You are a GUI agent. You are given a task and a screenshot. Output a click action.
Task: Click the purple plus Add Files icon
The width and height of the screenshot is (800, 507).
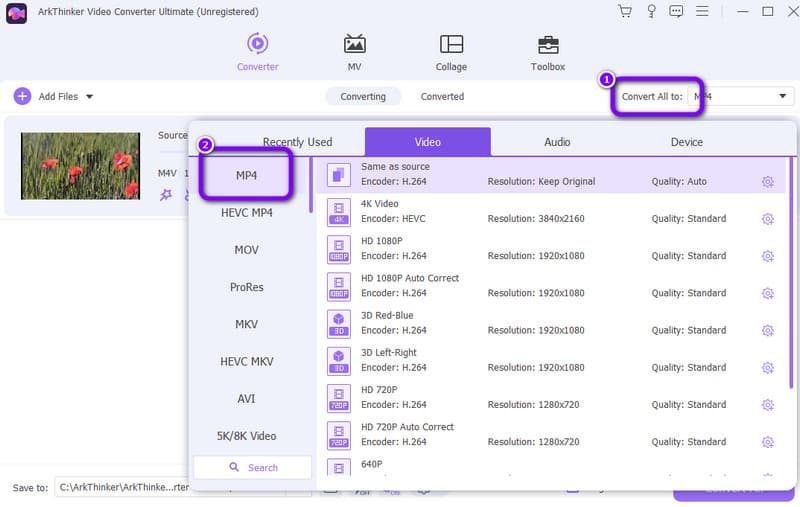pos(22,96)
